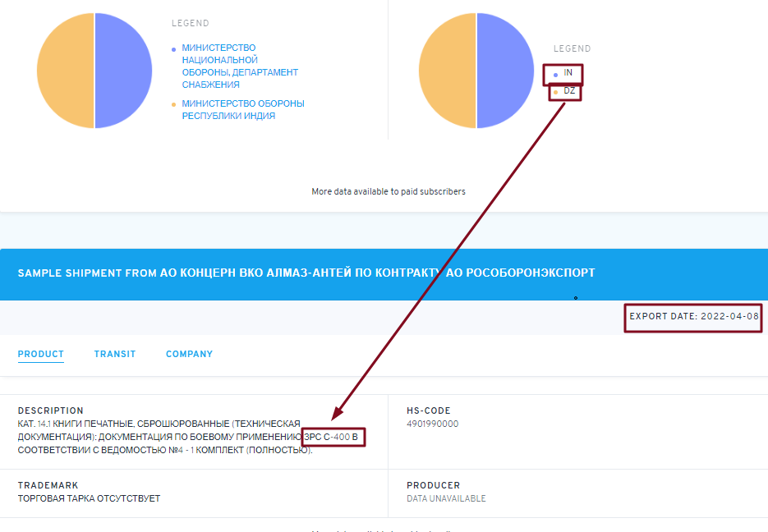Click the LEGEND heading above the ministries list
This screenshot has height=532, width=768.
[x=191, y=23]
